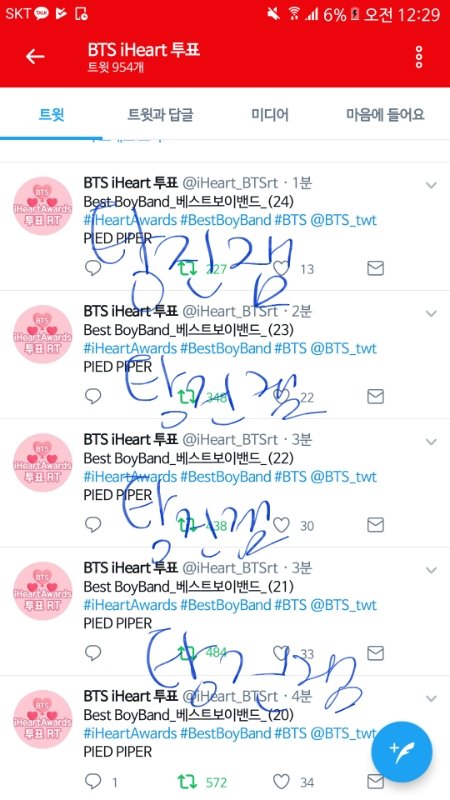Switch to the 미디어 tab
The height and width of the screenshot is (800, 450).
270,114
